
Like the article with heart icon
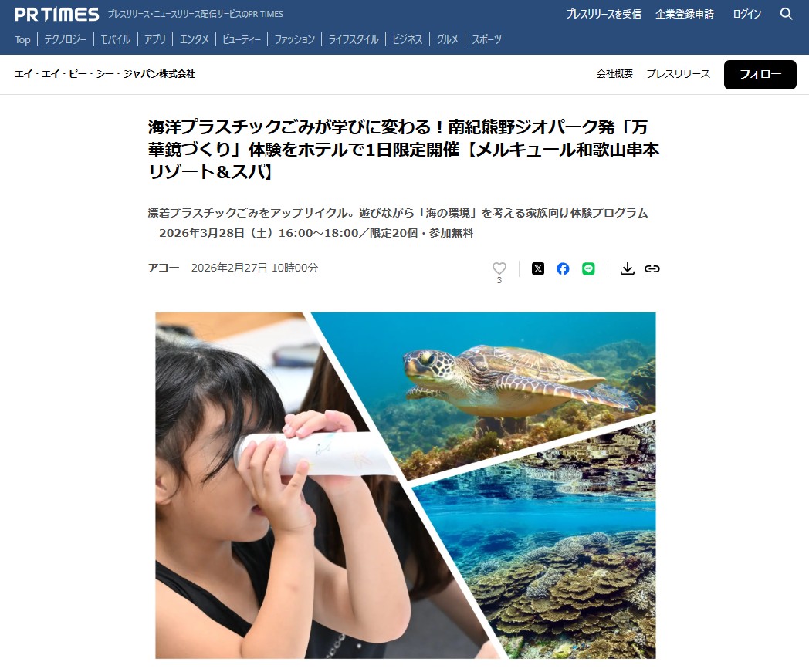pos(499,268)
